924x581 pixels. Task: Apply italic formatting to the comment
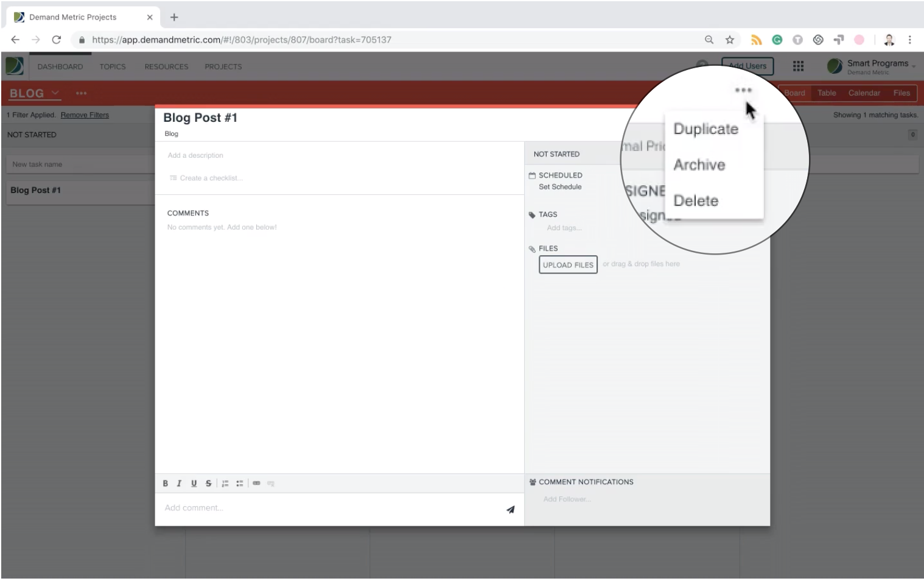pos(179,484)
